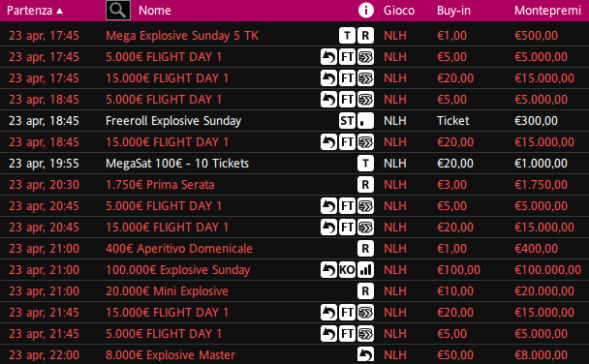The image size is (589, 364).
Task: Click ST icon on Freeroll Explosive Sunday
Action: 347,121
